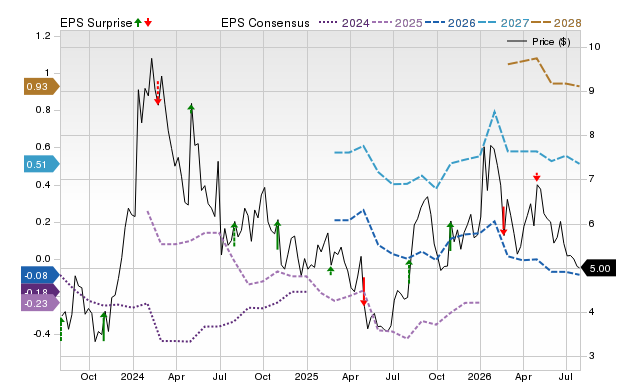Click the green surprise marker after October 2025
640x382 pixels.
click(x=450, y=236)
